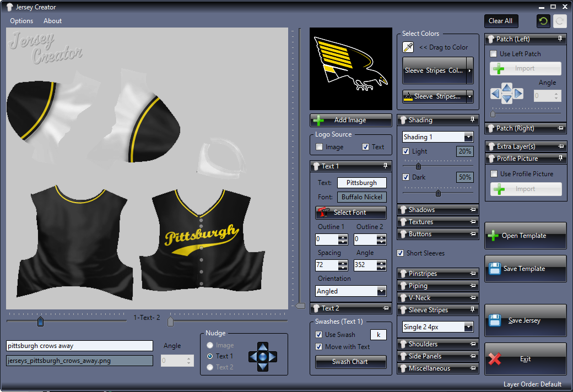Increase Outline 1 with its up arrow
Screen dimensions: 573x392
point(343,237)
